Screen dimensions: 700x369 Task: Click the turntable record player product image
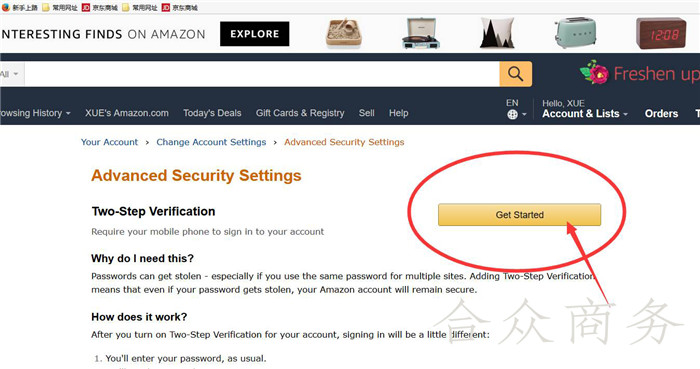(421, 33)
